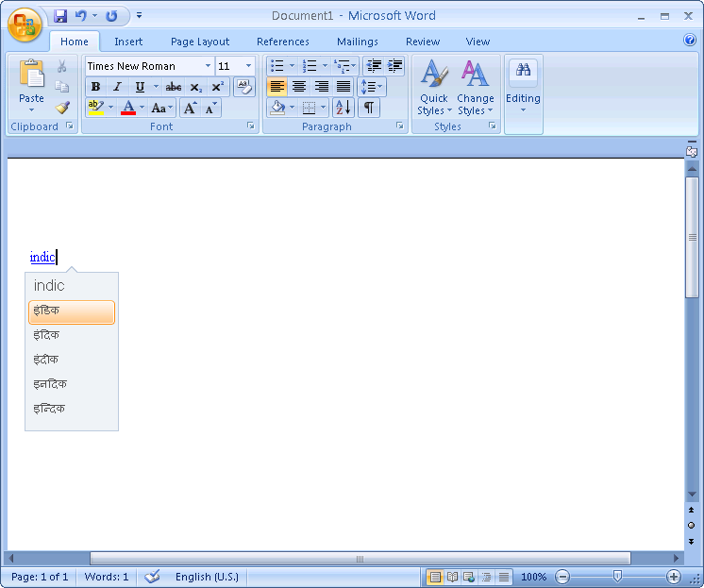Grow font size with the larger A
Image resolution: width=704 pixels, height=588 pixels.
click(191, 108)
